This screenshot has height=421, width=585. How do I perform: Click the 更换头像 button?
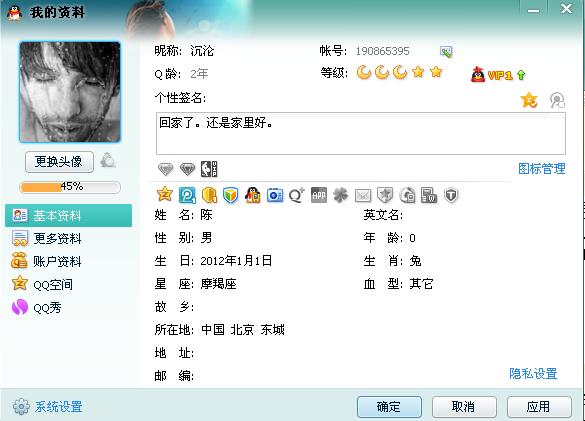pos(59,162)
